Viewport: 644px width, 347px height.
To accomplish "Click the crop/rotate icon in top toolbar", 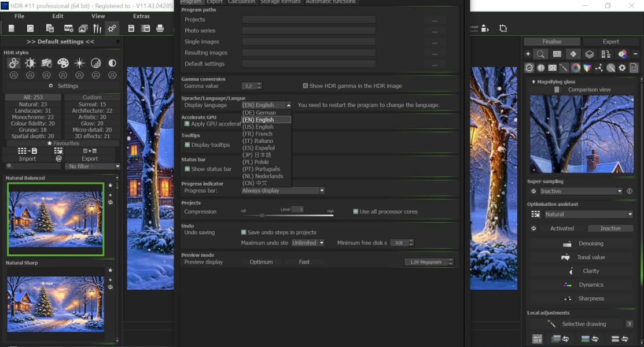I will (503, 28).
